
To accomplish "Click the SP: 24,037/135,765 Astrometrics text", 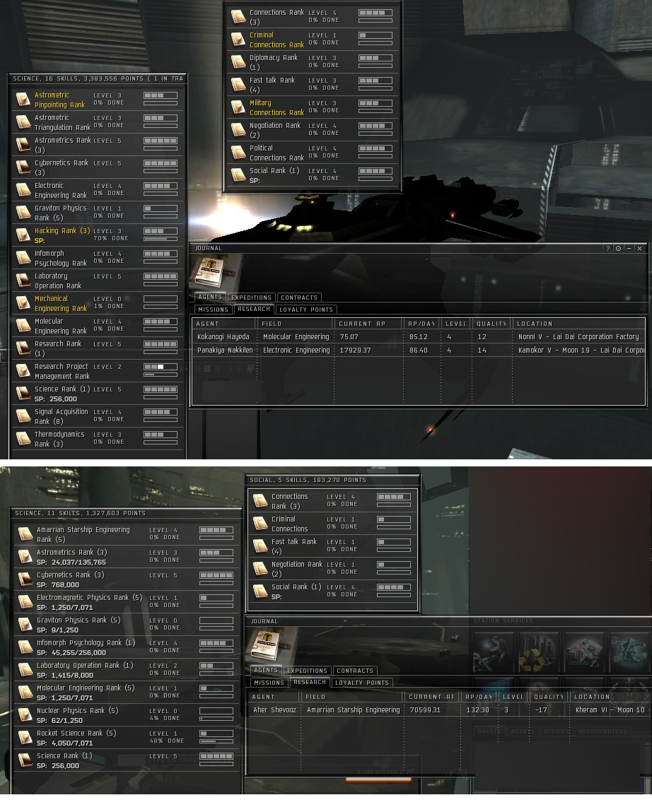I will coord(71,562).
